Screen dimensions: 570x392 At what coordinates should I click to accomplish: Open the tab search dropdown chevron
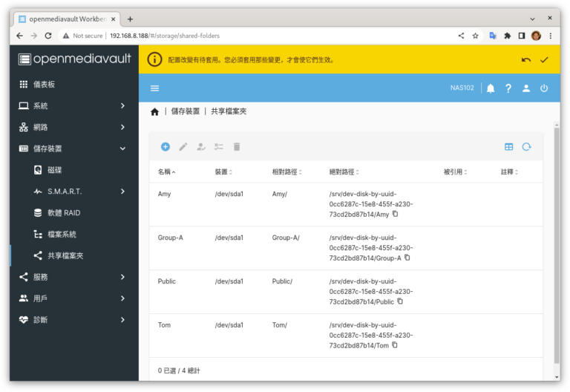click(x=532, y=19)
